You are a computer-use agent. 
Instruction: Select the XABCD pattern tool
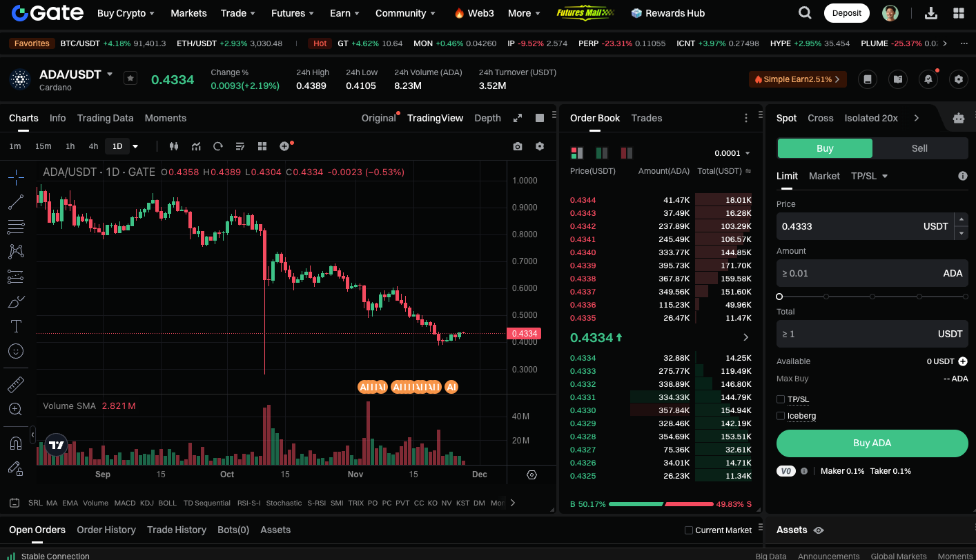coord(16,252)
